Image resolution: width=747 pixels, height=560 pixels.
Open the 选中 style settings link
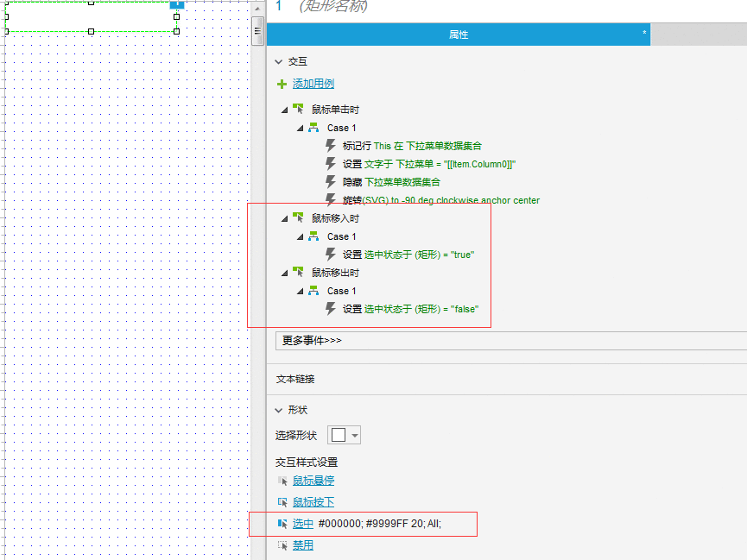[303, 524]
